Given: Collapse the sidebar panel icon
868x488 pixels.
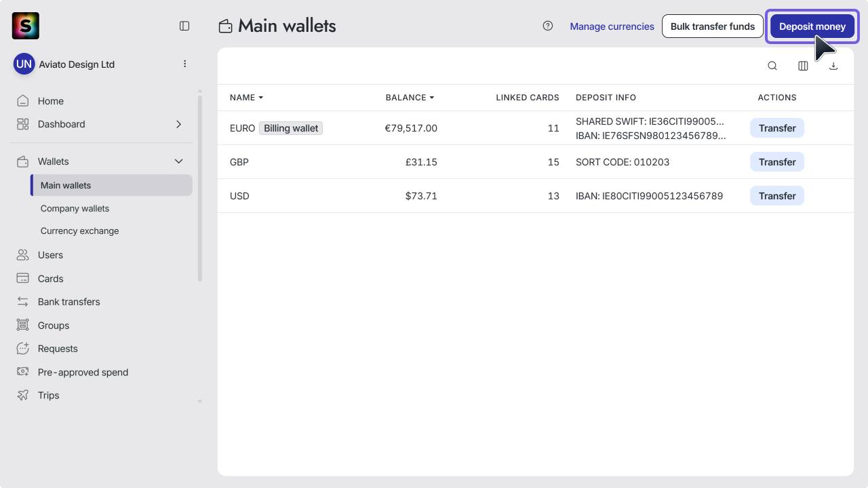Looking at the screenshot, I should [x=184, y=26].
